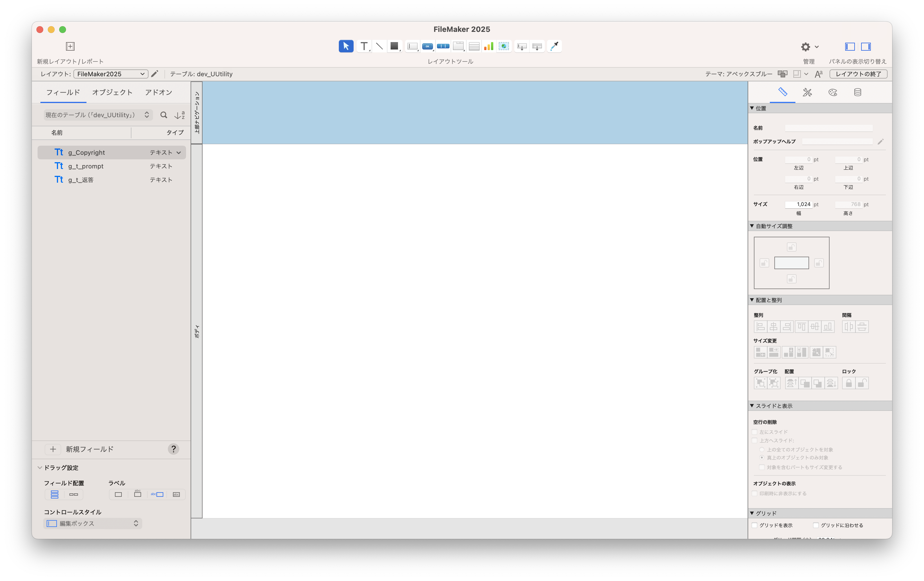Enable グリッドに沿わせる checkbox
The width and height of the screenshot is (924, 581).
816,525
